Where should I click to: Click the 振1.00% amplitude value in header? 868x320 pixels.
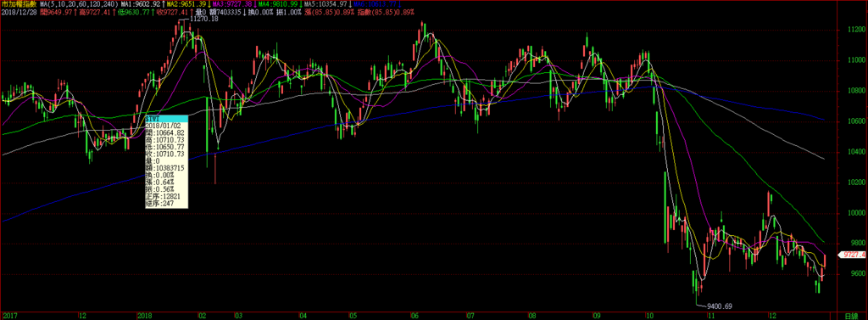(x=288, y=12)
